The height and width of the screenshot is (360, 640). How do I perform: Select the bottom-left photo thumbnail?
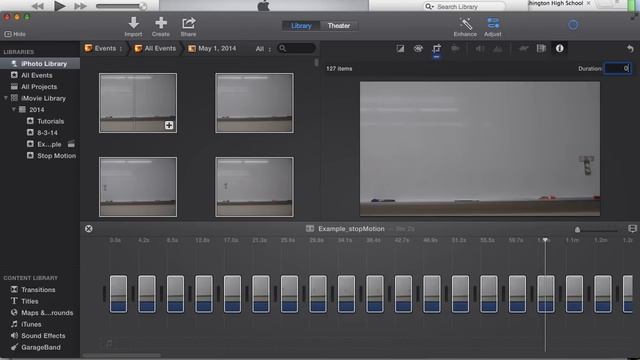point(138,187)
